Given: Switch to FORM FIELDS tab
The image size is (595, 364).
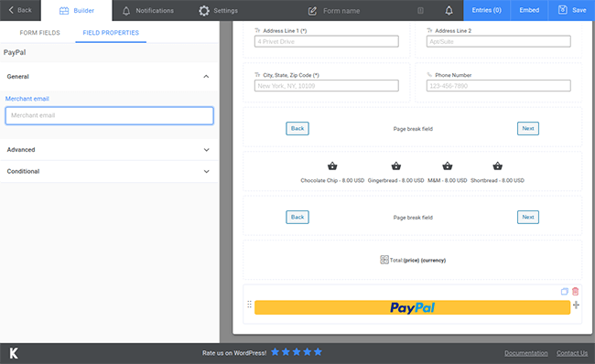Looking at the screenshot, I should click(x=40, y=33).
